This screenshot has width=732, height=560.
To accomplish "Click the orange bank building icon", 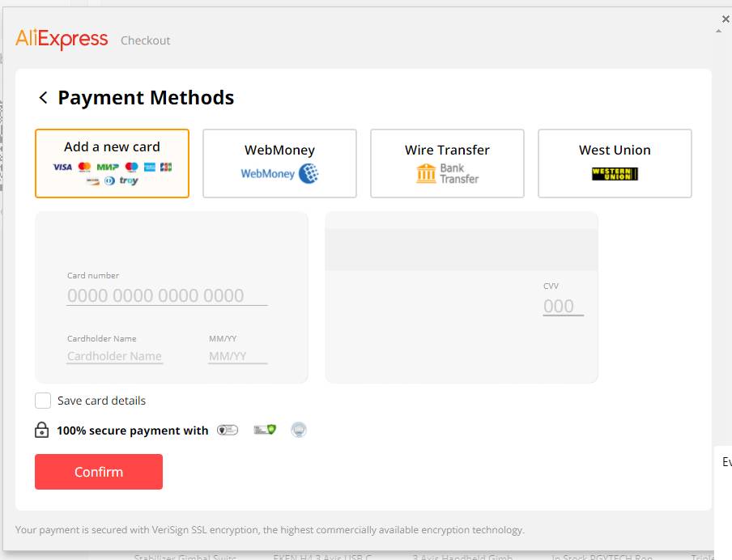I will [x=426, y=173].
